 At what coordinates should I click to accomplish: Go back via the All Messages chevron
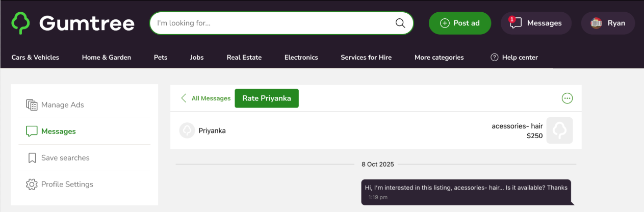coord(184,98)
